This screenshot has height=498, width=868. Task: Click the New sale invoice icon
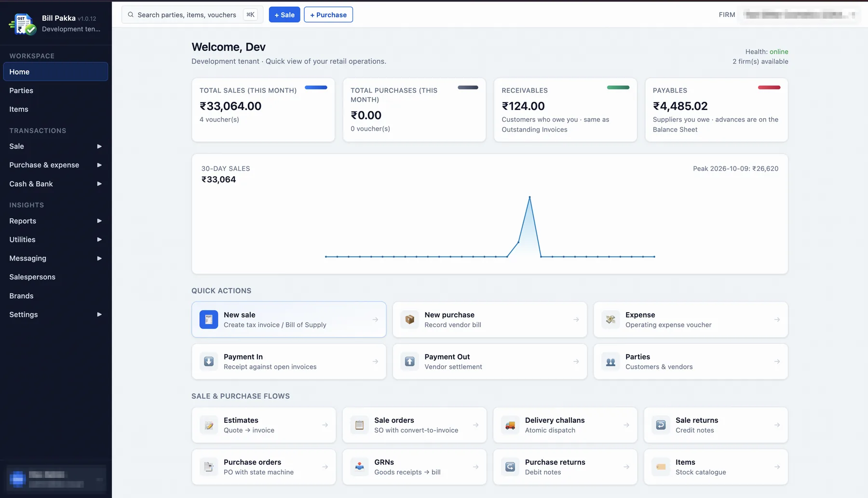tap(209, 319)
